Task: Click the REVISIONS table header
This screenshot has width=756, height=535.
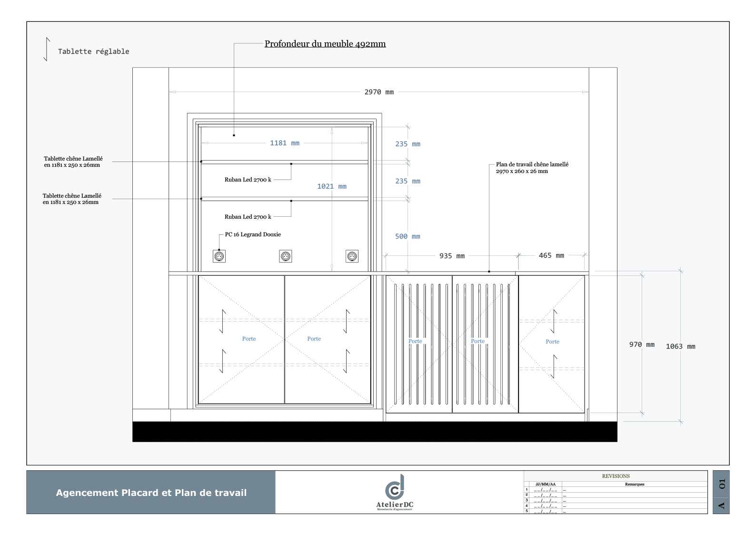Action: (616, 476)
